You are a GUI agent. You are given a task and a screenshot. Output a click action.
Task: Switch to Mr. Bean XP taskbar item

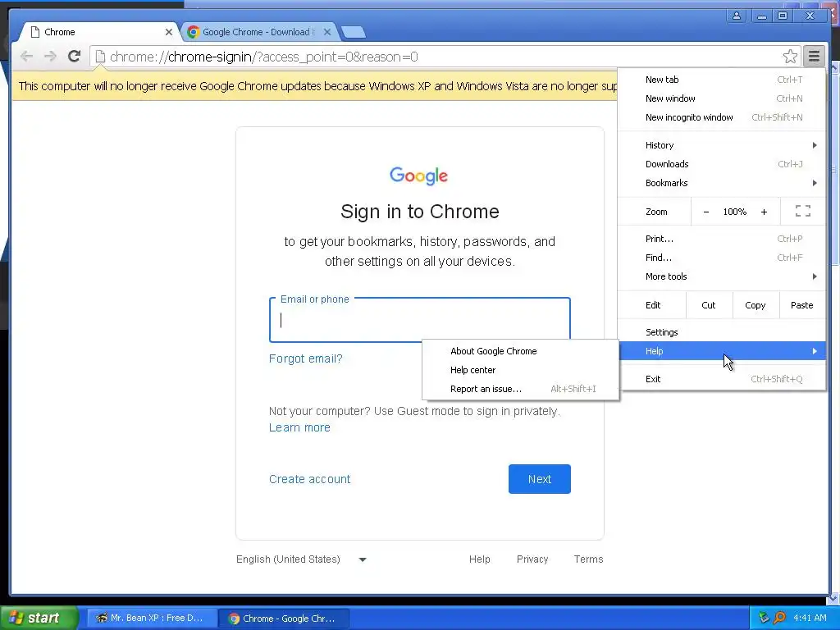coord(150,619)
